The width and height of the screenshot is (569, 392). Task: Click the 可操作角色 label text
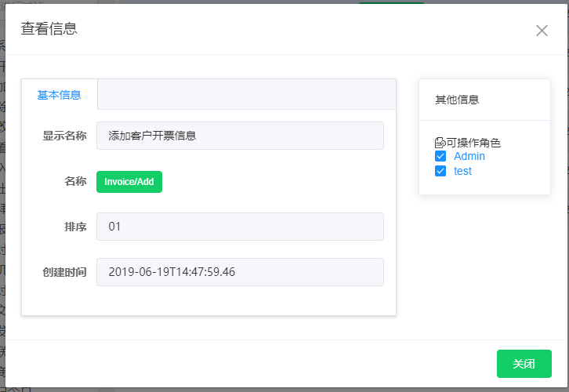coord(473,143)
